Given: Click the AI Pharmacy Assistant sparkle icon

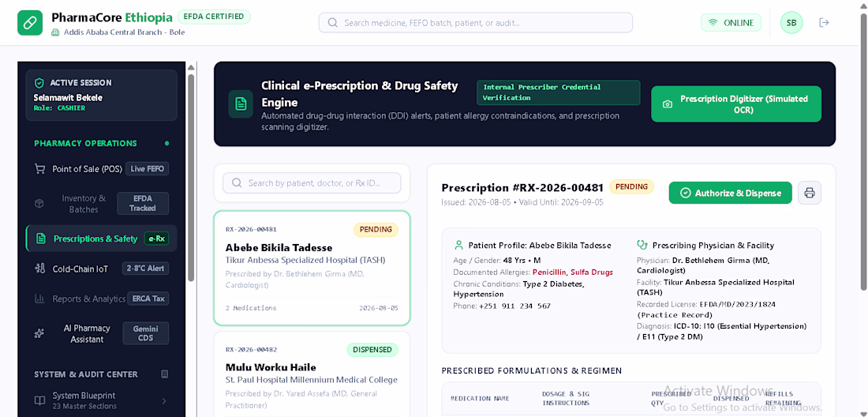Looking at the screenshot, I should click(x=39, y=333).
